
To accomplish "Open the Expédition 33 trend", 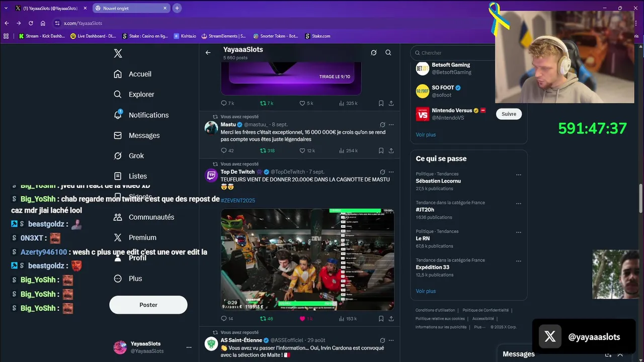I will pyautogui.click(x=432, y=267).
